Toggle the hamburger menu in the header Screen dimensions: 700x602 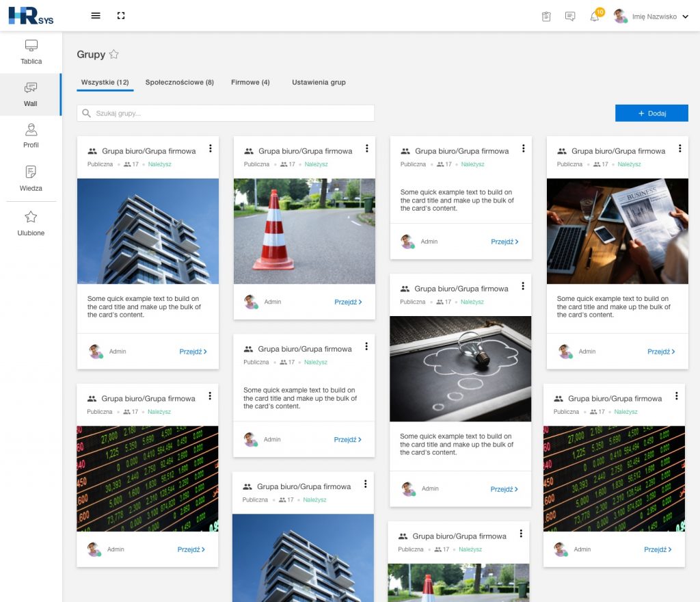[x=96, y=16]
